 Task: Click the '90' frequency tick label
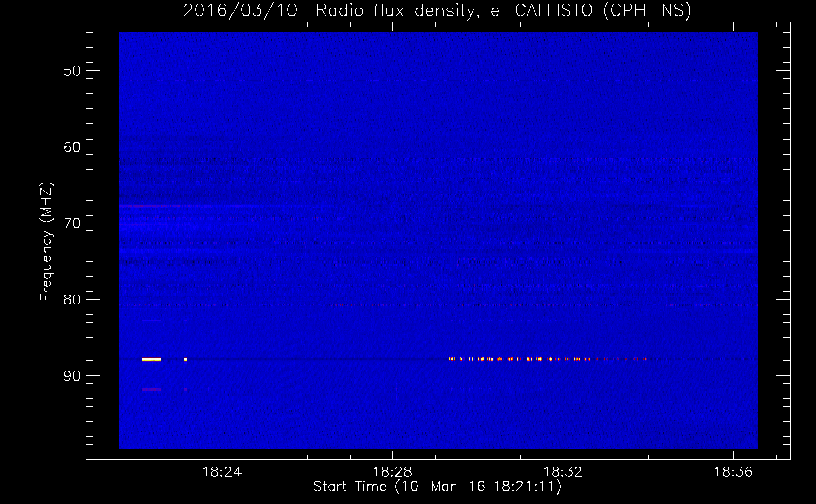(x=72, y=376)
